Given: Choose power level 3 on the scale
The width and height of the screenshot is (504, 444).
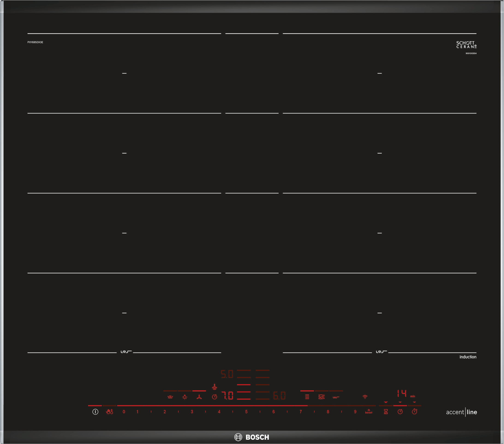Looking at the screenshot, I should tap(192, 412).
